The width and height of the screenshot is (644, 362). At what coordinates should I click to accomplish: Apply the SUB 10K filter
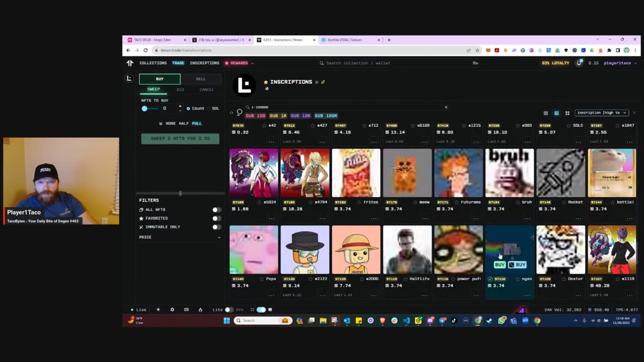point(300,116)
